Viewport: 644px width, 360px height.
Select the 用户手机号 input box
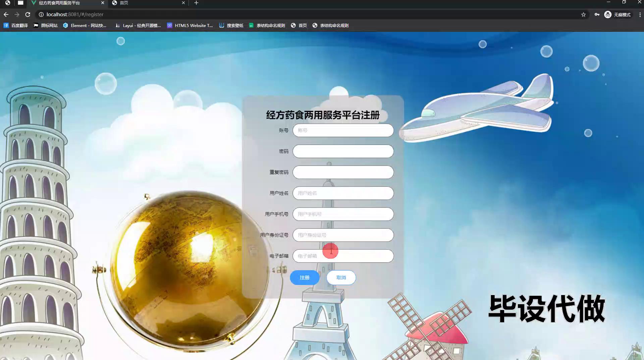tap(343, 214)
